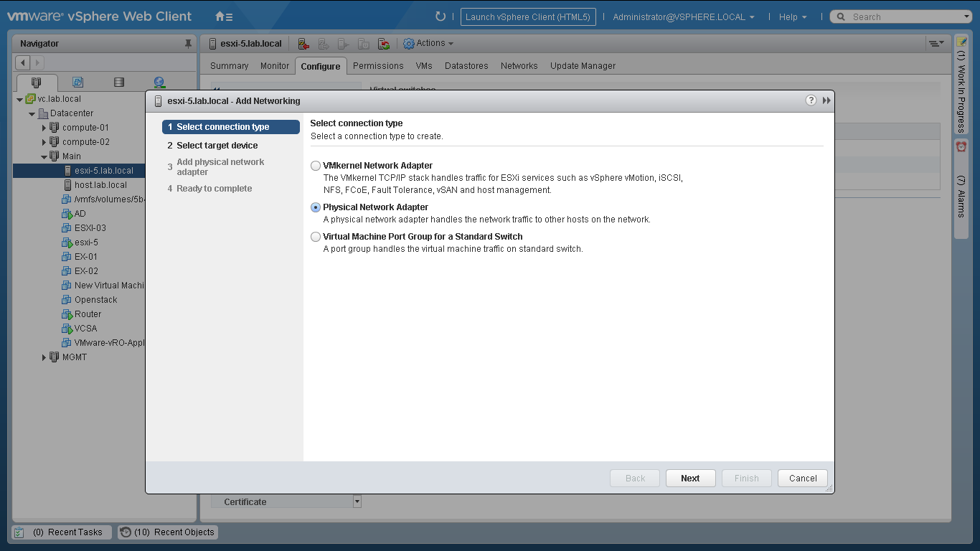Open the Home menu icon
Viewport: 980px width, 551px height.
click(224, 17)
